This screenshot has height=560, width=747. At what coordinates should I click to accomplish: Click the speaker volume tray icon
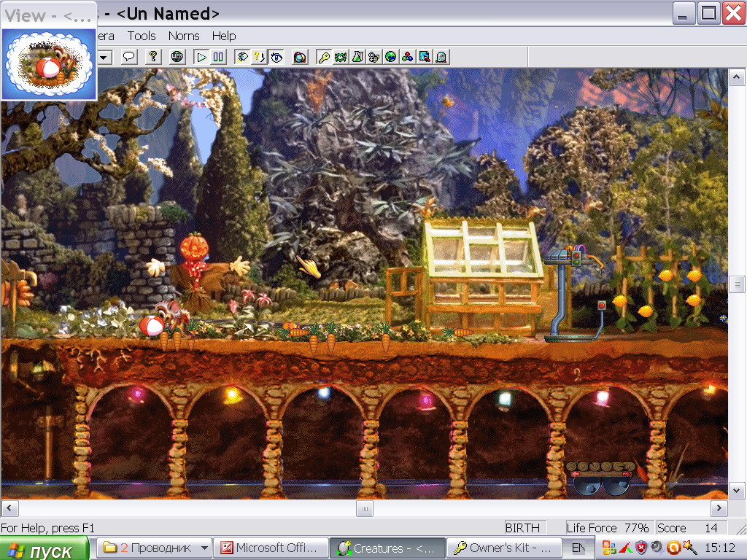tap(657, 548)
